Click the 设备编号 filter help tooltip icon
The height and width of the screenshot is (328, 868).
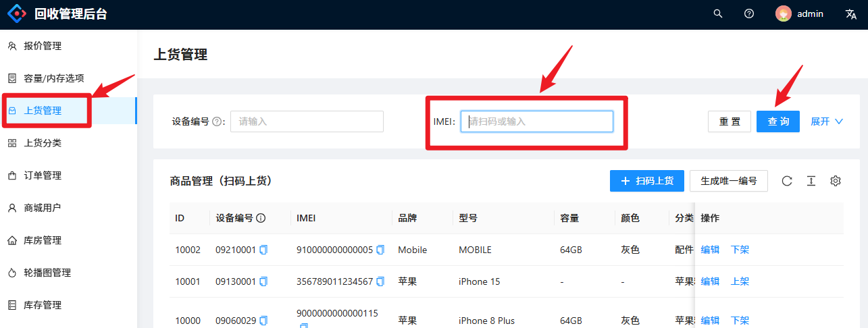click(x=217, y=121)
